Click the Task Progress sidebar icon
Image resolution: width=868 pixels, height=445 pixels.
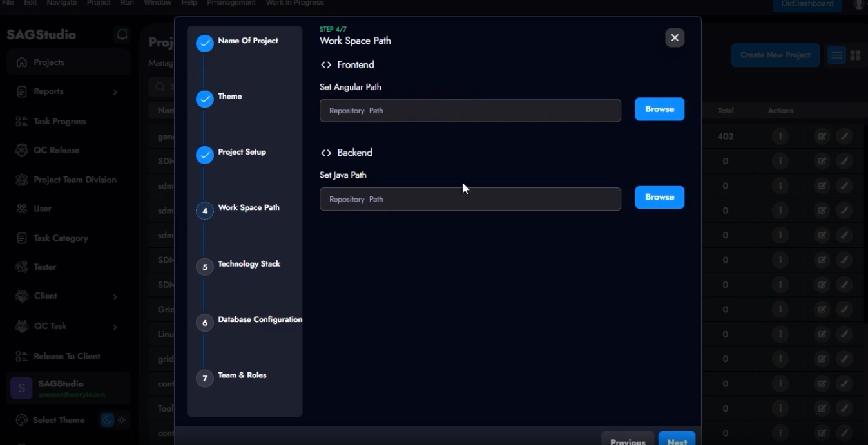pyautogui.click(x=22, y=121)
